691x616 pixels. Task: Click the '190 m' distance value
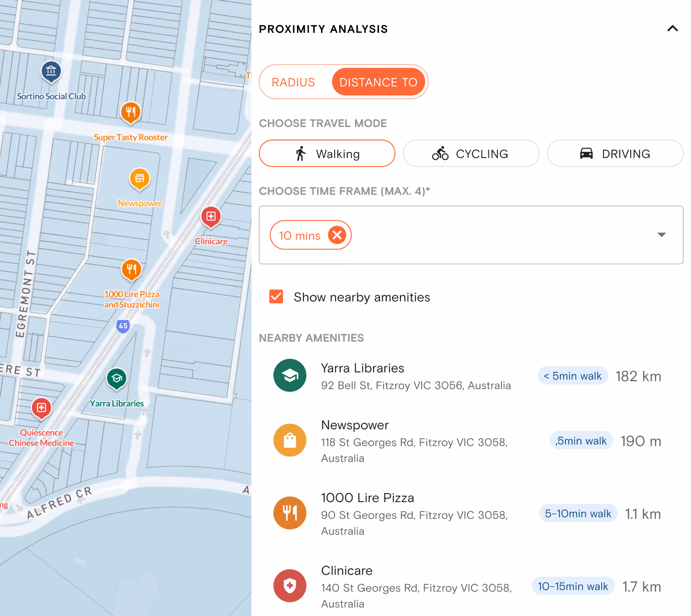(641, 441)
